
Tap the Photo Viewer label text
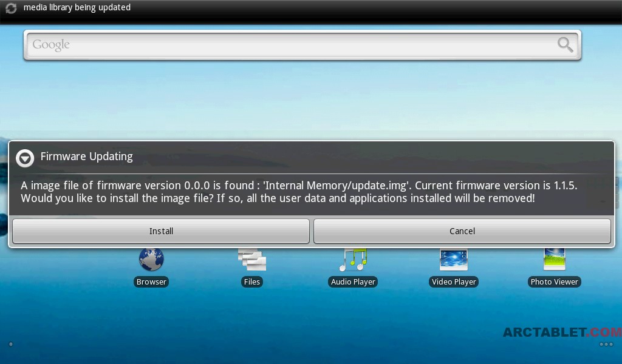(555, 281)
